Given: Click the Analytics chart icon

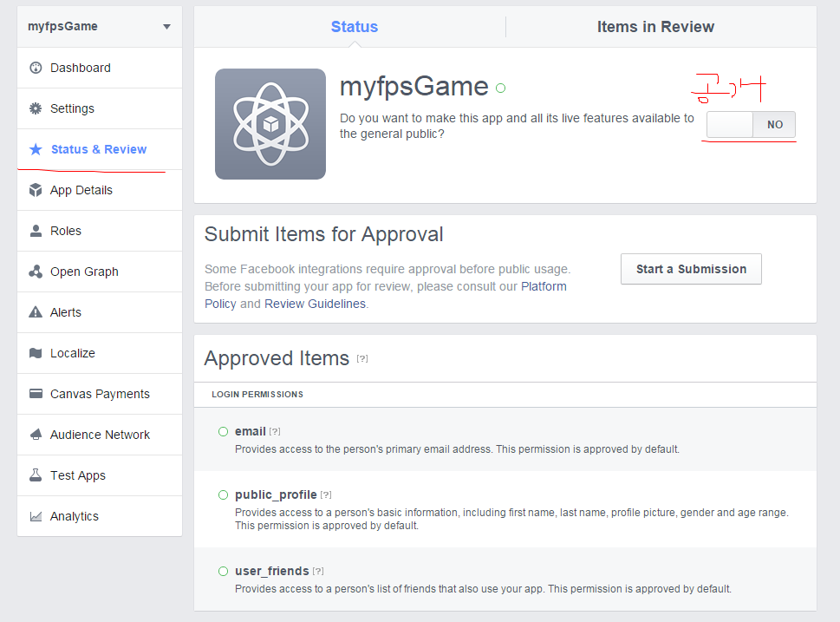Looking at the screenshot, I should [x=36, y=516].
